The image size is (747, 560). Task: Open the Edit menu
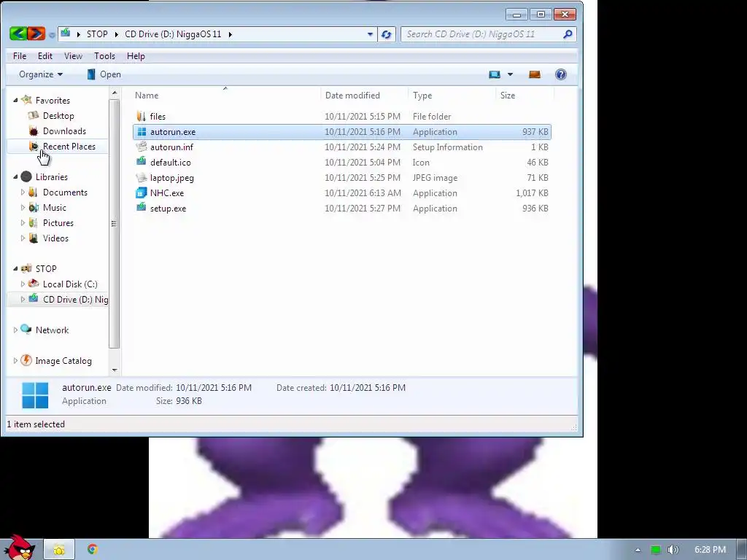coord(45,56)
